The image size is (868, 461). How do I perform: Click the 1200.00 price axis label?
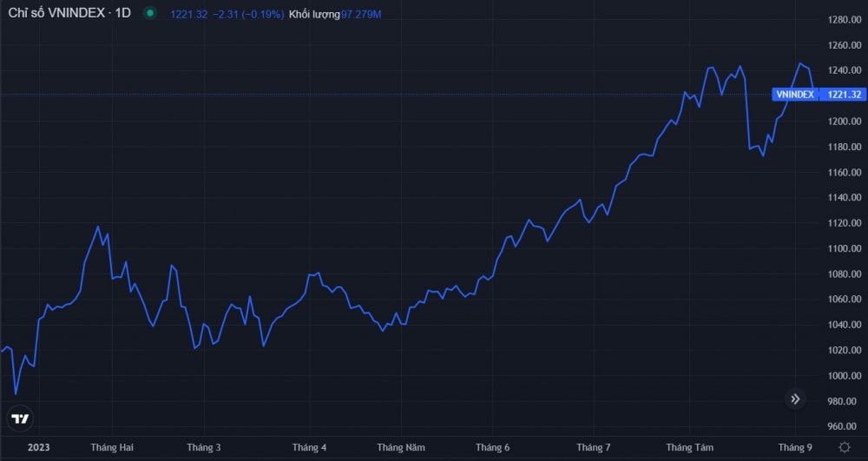coord(845,122)
